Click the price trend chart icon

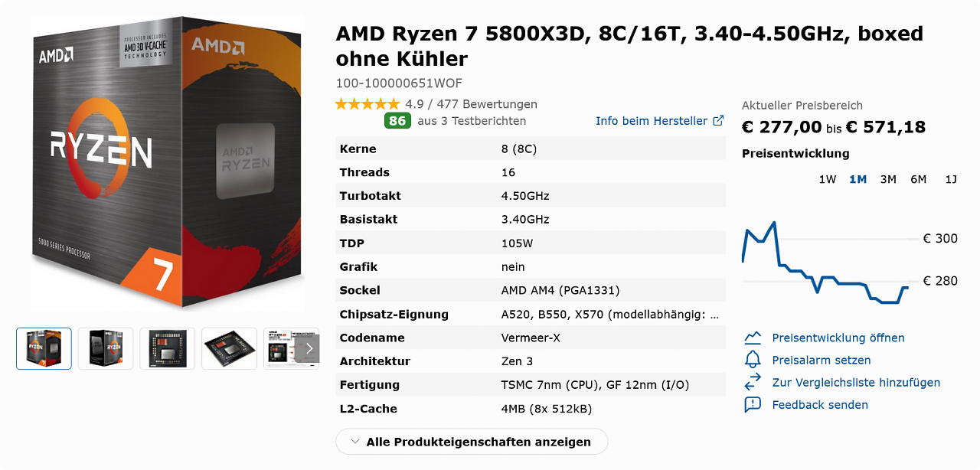click(x=753, y=338)
